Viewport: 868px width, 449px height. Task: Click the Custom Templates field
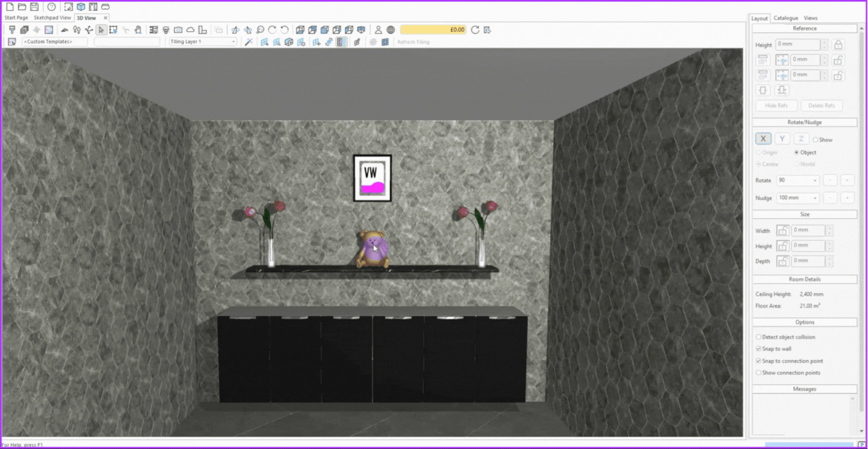click(x=54, y=41)
